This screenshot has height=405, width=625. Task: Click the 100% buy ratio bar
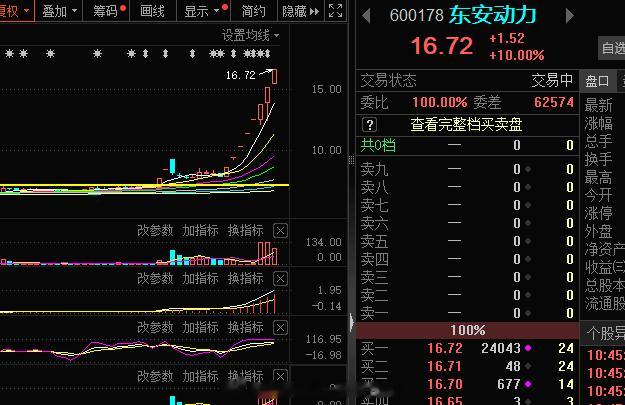click(468, 330)
